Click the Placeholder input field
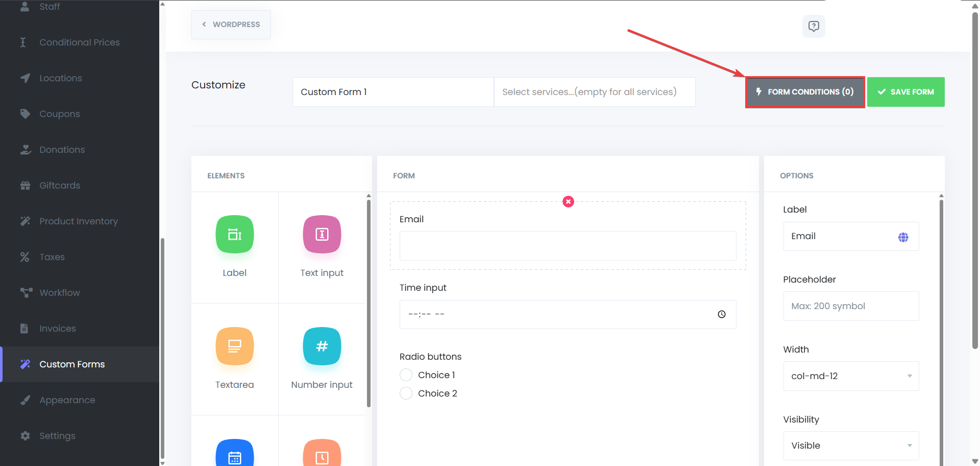The width and height of the screenshot is (980, 466). pos(851,306)
